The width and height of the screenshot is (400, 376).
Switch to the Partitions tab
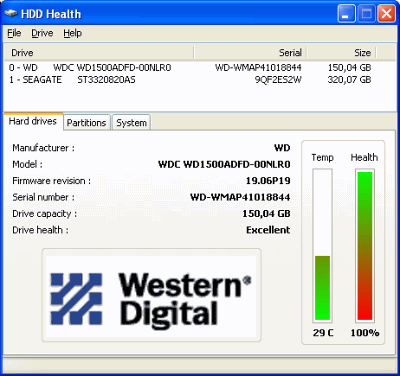86,123
